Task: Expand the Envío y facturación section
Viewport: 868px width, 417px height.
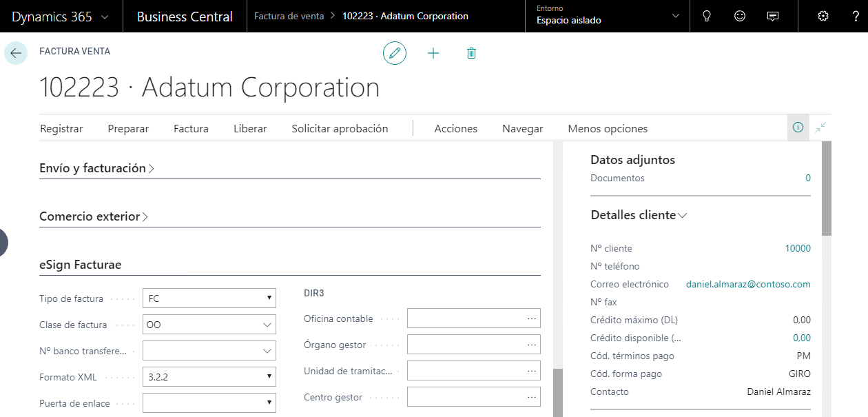Action: coord(96,168)
